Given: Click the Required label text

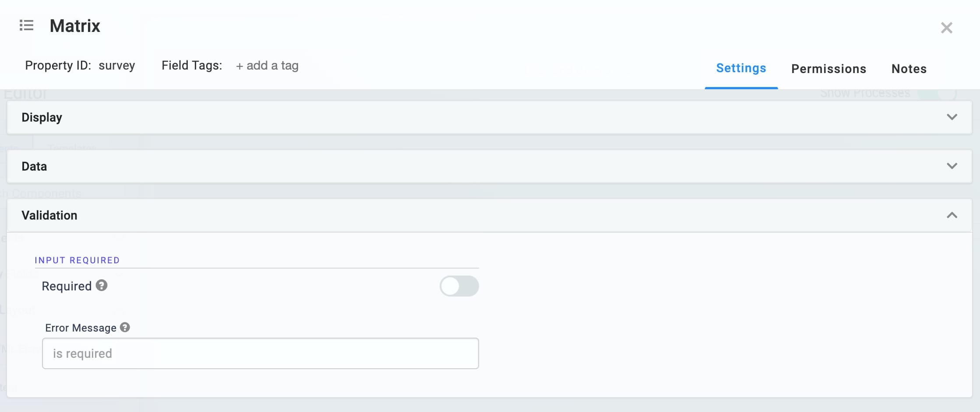Looking at the screenshot, I should tap(67, 286).
